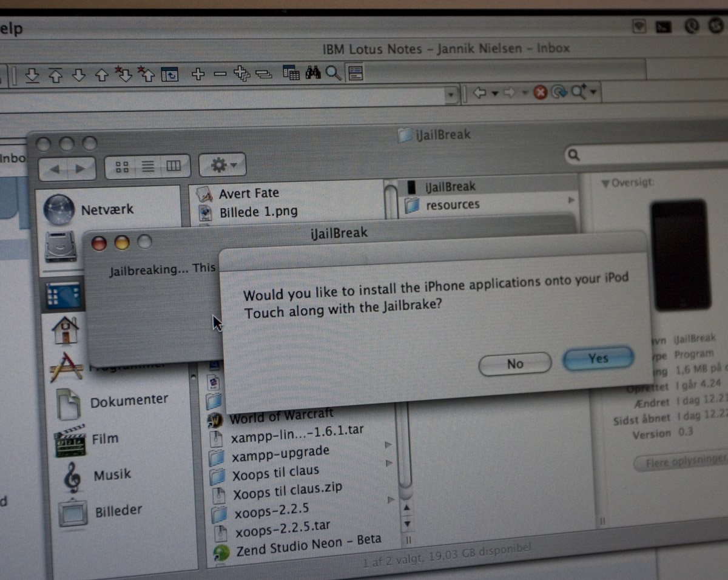728x580 pixels.
Task: Click the preview pane icon in Lotus Notes
Action: (169, 75)
